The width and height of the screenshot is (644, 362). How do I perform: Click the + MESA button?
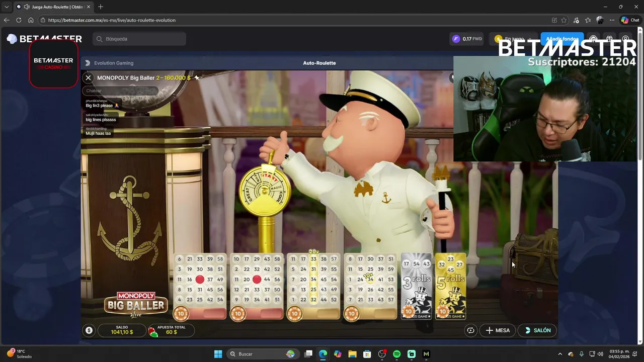pos(498,330)
